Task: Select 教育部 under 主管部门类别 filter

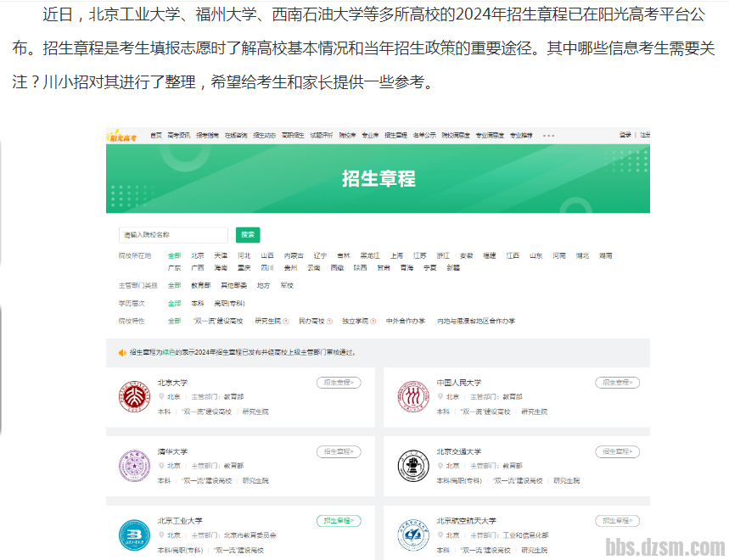Action: click(200, 286)
